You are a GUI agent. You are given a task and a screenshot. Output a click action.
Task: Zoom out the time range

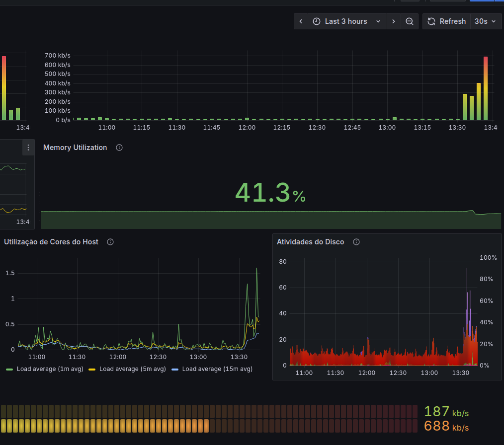pos(409,21)
